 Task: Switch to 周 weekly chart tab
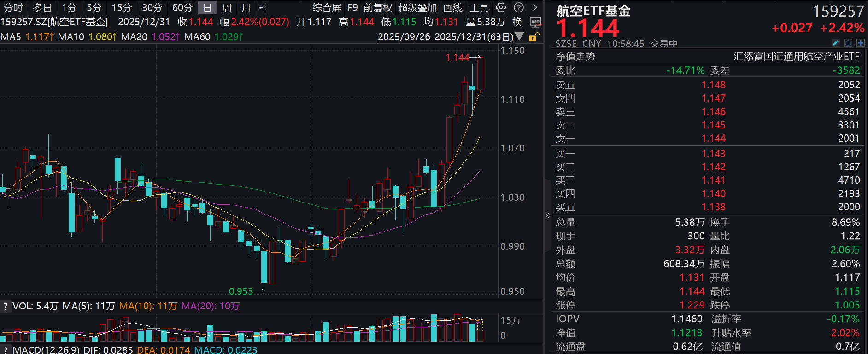click(x=227, y=7)
